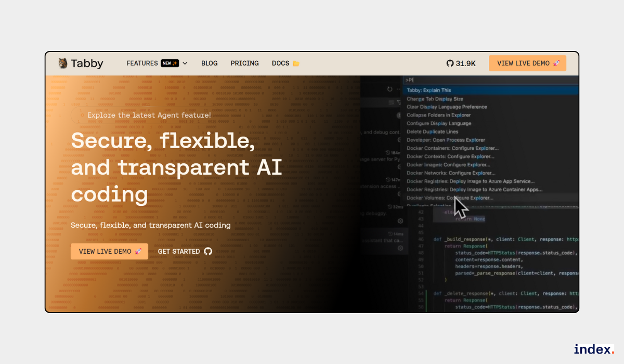The image size is (624, 364).
Task: Click the GET STARTED button
Action: click(180, 251)
